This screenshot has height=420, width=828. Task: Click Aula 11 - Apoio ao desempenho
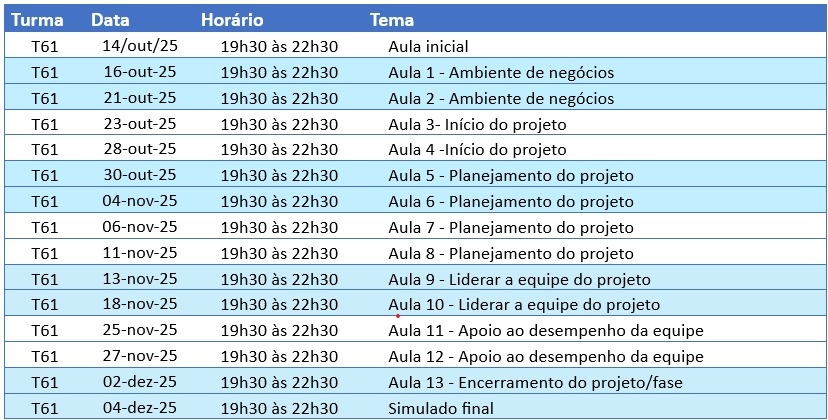click(x=546, y=330)
